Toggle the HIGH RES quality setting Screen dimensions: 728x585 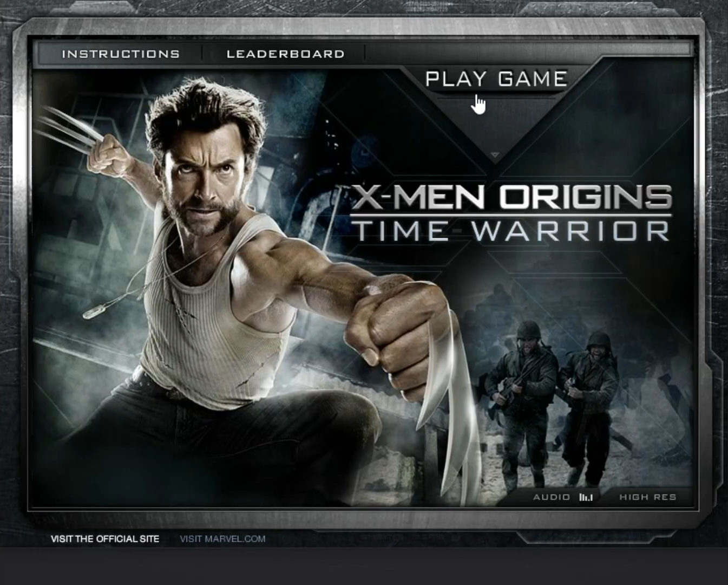click(x=648, y=497)
